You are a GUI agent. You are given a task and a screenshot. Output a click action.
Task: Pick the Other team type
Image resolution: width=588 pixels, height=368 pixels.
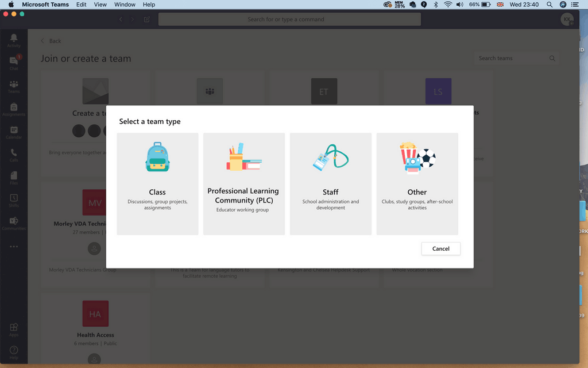click(417, 184)
